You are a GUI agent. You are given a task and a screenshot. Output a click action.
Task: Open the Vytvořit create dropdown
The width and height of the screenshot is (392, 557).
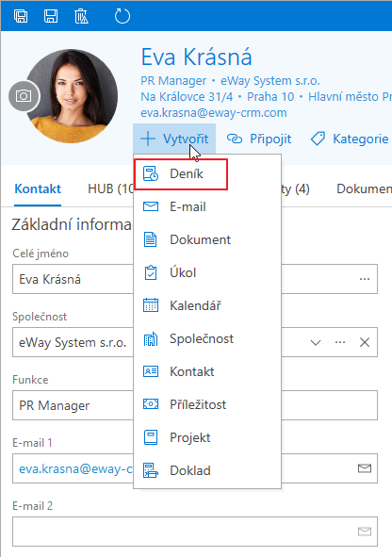point(174,139)
